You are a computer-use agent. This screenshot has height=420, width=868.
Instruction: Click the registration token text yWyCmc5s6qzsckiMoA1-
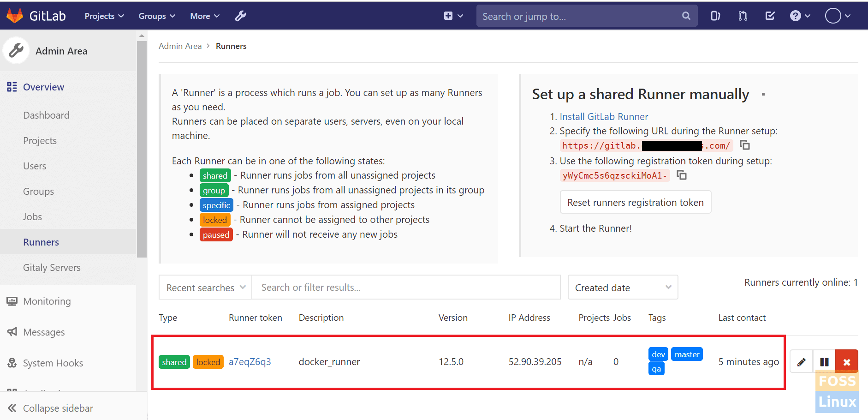click(x=614, y=175)
